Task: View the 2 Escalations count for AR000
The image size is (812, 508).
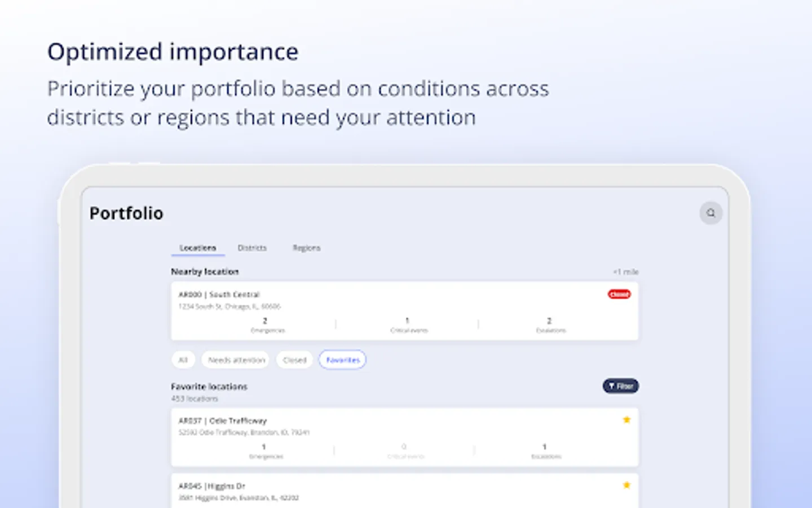Action: pos(550,325)
